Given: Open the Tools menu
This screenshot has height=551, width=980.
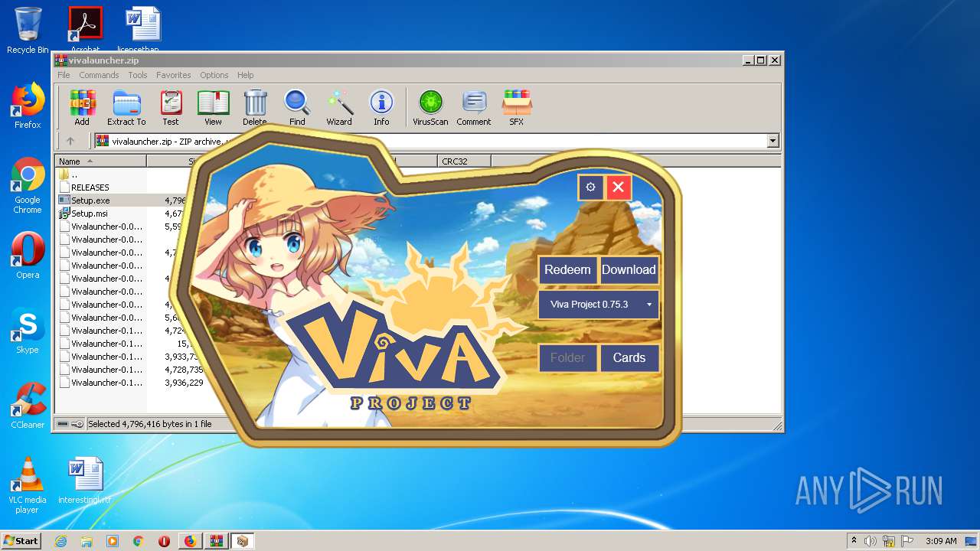Looking at the screenshot, I should 138,75.
